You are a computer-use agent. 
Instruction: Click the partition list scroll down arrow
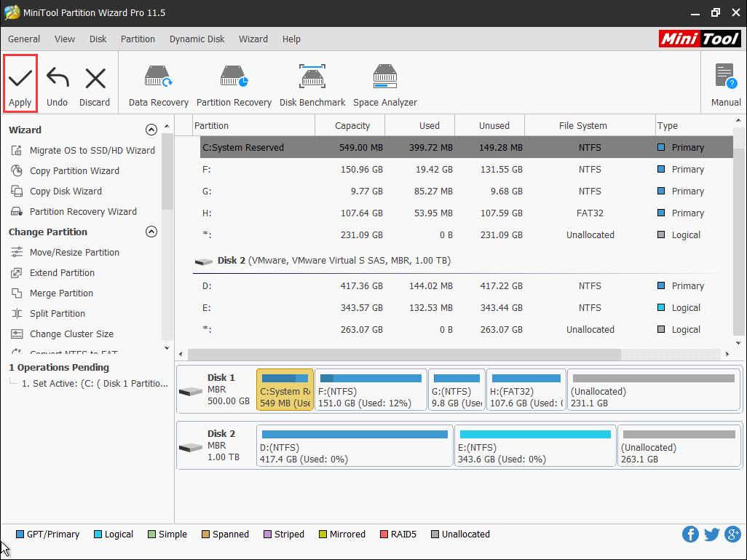click(738, 343)
